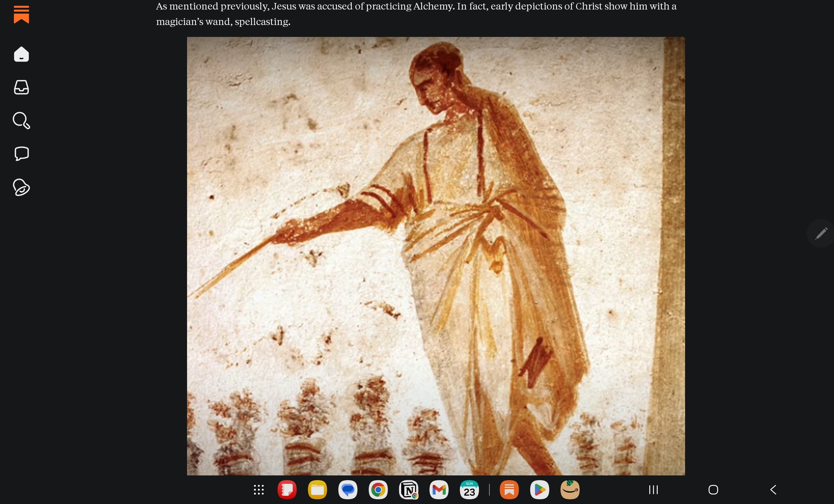Image resolution: width=834 pixels, height=504 pixels.
Task: Open the Substack logo bookmark icon
Action: tap(21, 15)
